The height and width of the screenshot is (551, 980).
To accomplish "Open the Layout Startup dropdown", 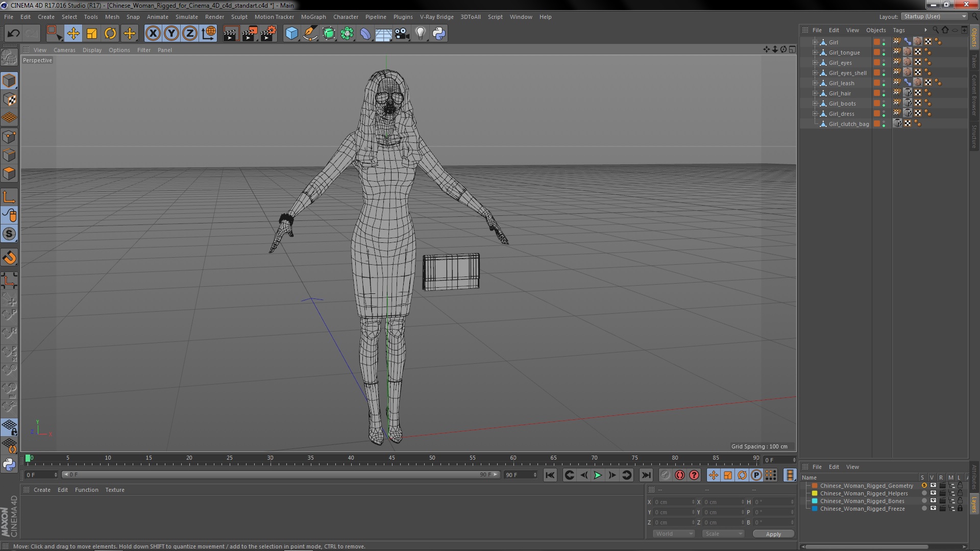I will [934, 16].
